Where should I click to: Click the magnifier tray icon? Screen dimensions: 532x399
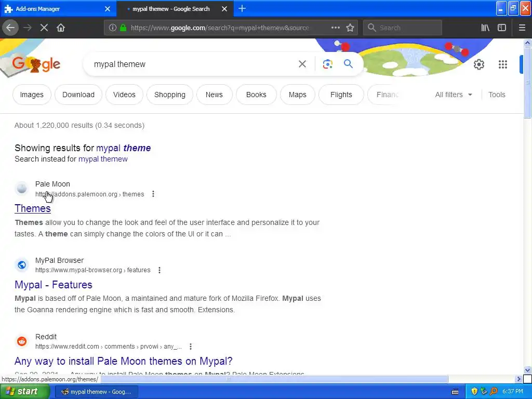[x=494, y=391]
